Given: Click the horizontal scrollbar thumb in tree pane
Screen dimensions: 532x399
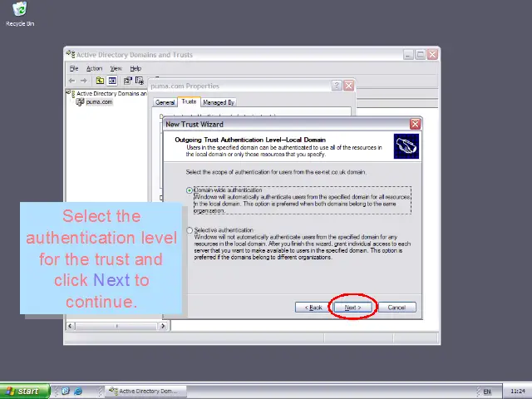Looking at the screenshot, I should 116,326.
